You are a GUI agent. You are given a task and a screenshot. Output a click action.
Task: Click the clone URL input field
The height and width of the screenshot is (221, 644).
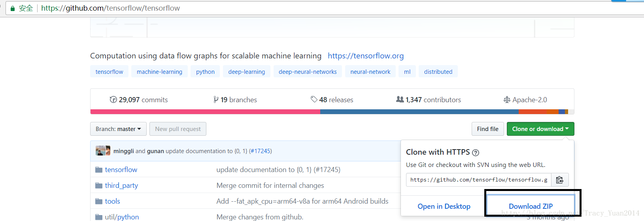click(478, 180)
